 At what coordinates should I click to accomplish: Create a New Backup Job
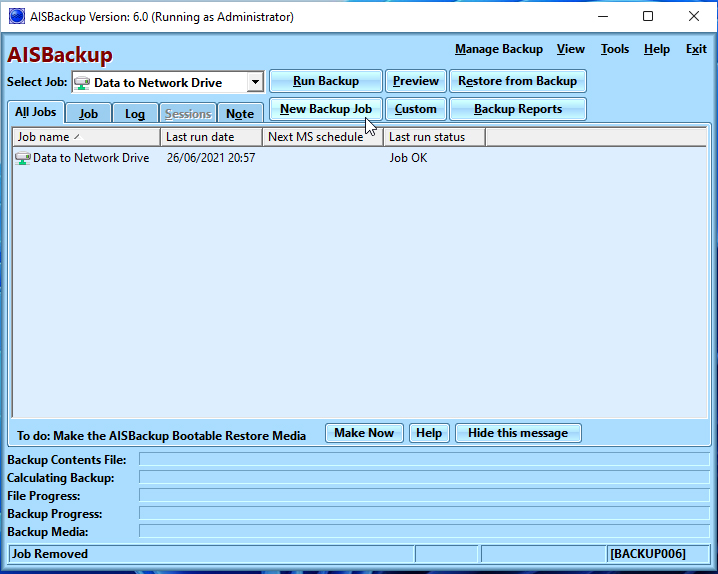click(326, 109)
